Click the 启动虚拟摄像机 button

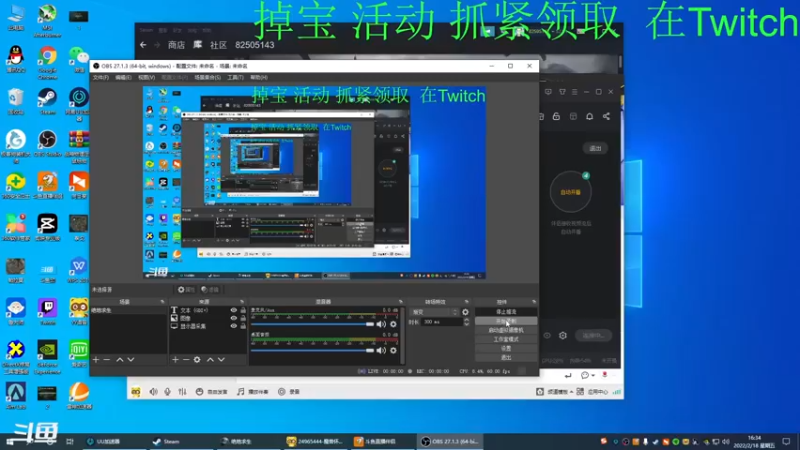[506, 330]
